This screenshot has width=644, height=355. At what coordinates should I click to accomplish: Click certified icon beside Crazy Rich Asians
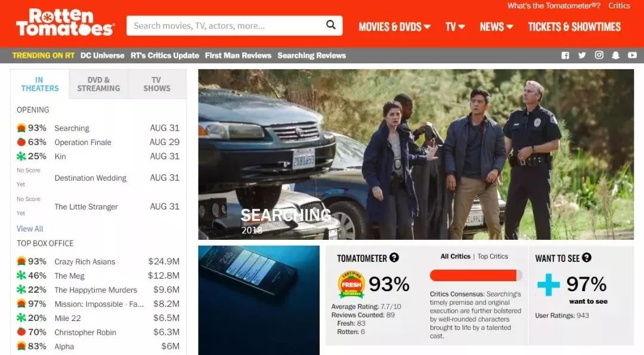21,261
